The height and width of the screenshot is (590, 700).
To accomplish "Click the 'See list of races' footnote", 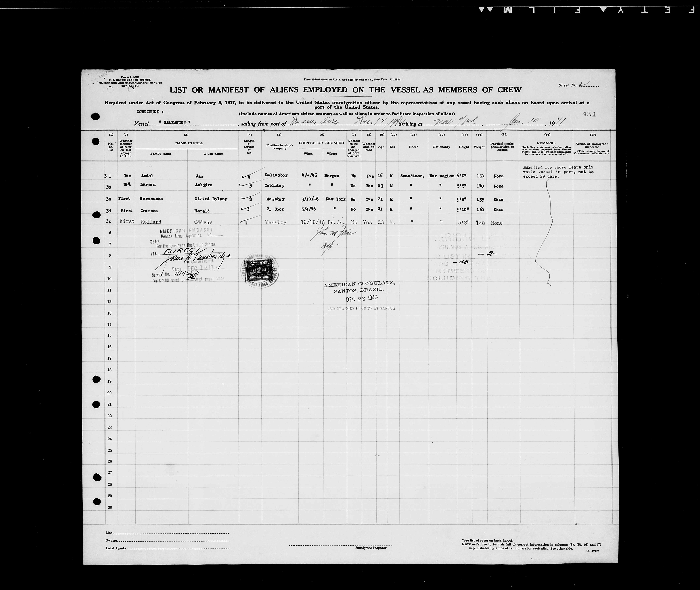I will [x=488, y=540].
